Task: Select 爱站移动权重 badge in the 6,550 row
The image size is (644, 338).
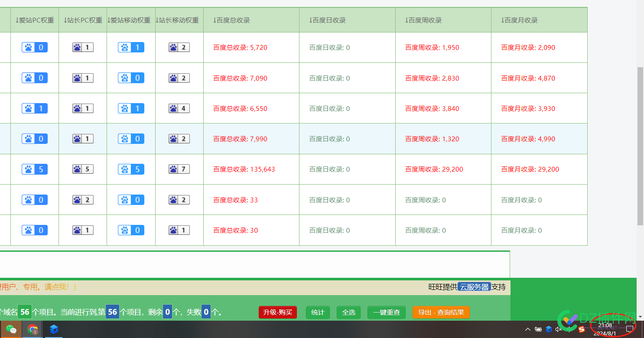Action: pyautogui.click(x=131, y=108)
